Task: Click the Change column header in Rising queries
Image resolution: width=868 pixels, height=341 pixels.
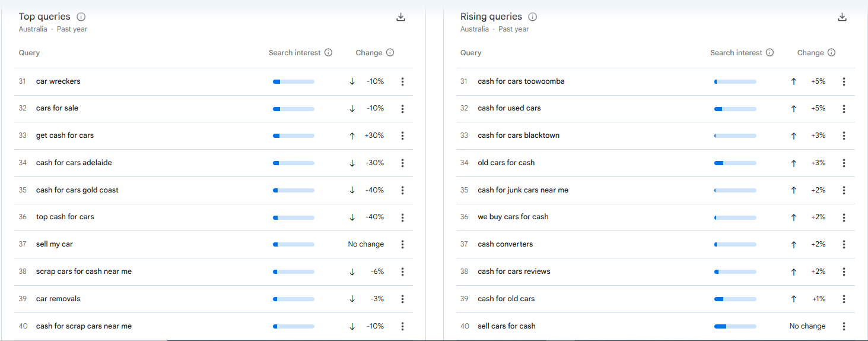Action: 810,53
